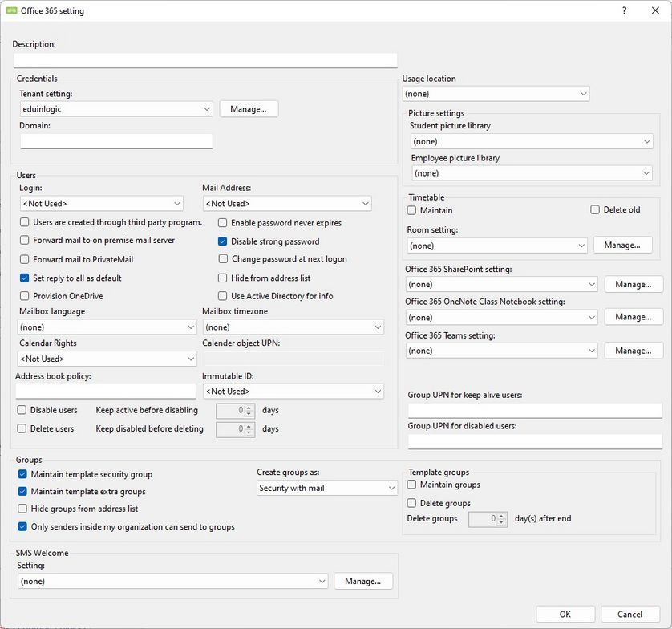Expand Mailbox timezone combo box
Viewport: 672px width, 629px height.
[x=293, y=327]
